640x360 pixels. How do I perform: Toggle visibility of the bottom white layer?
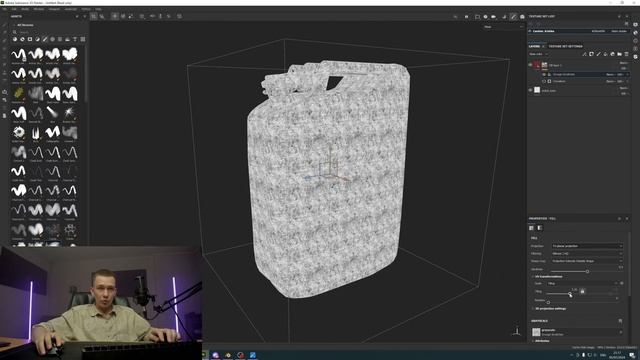[530, 90]
